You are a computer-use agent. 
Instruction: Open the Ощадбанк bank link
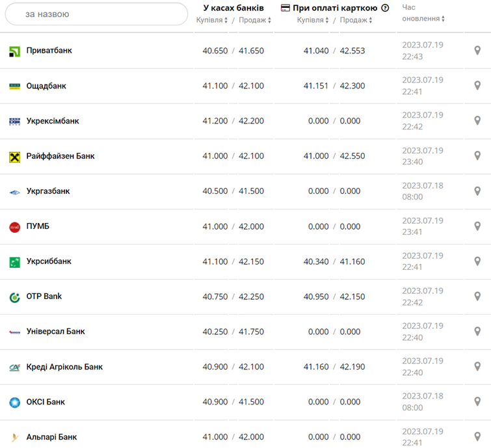click(x=46, y=86)
